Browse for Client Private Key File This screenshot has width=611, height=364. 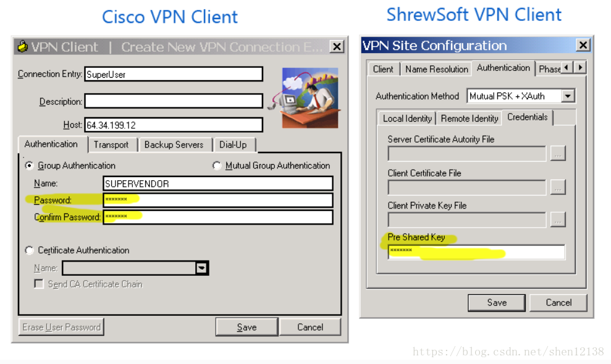tap(558, 220)
